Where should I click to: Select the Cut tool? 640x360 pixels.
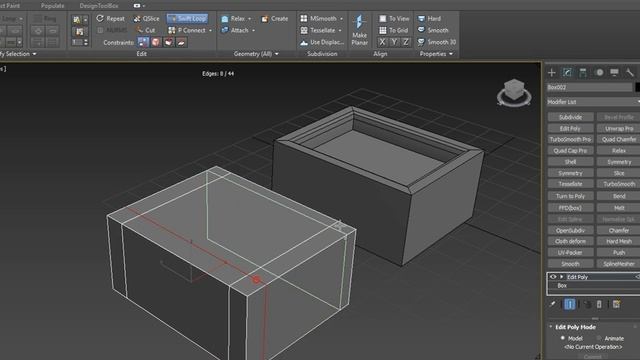click(x=146, y=30)
